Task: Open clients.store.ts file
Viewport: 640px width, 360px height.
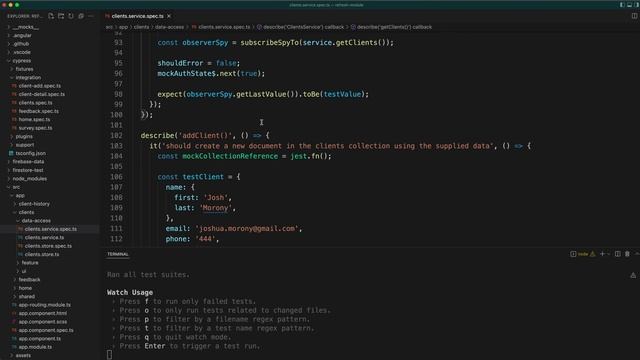Action: (x=42, y=254)
